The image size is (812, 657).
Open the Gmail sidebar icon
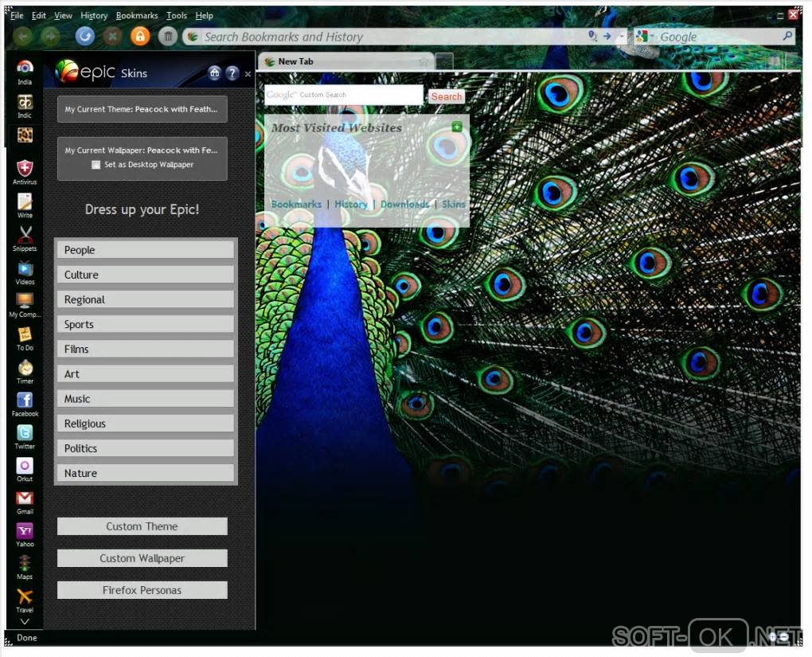(x=25, y=502)
